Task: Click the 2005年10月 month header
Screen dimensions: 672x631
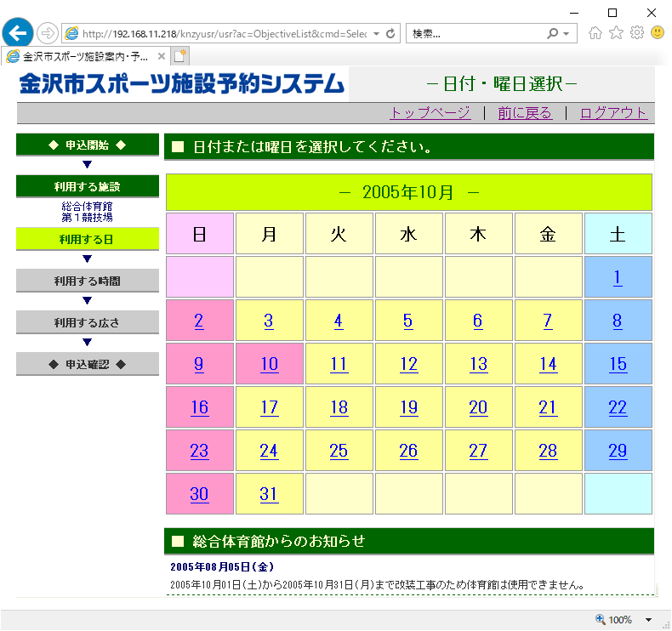Action: [x=409, y=192]
